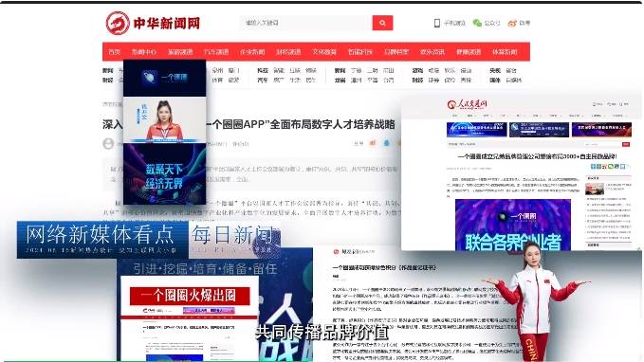Image resolution: width=644 pixels, height=362 pixels.
Task: Focus the keyword search input field
Action: 306,23
